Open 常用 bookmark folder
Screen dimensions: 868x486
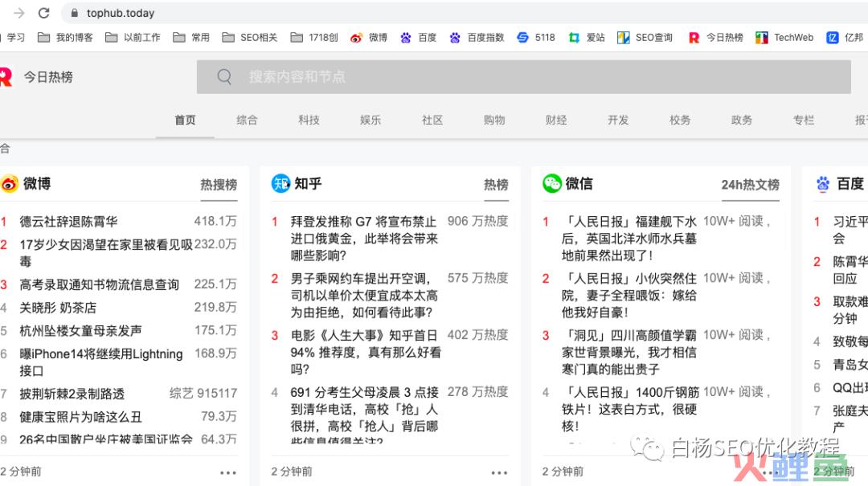coord(191,38)
